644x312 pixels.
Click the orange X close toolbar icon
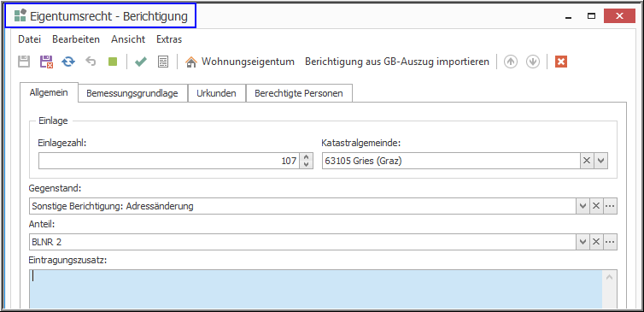pyautogui.click(x=561, y=62)
